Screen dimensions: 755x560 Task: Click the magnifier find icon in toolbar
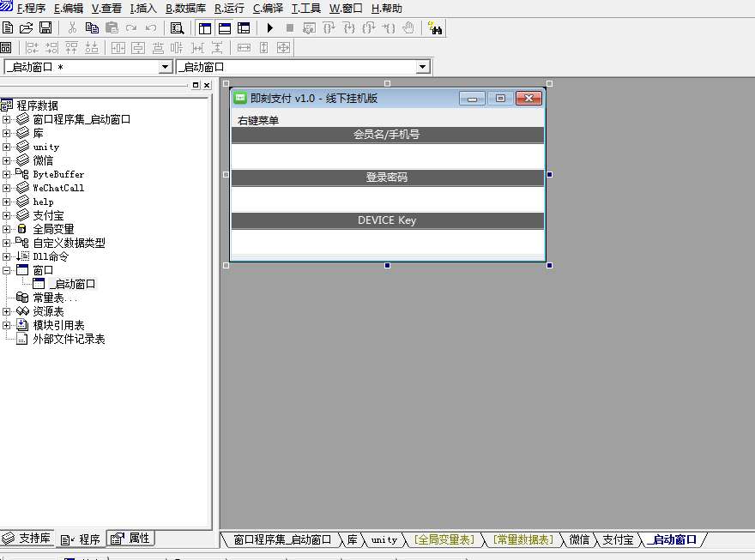(x=177, y=28)
